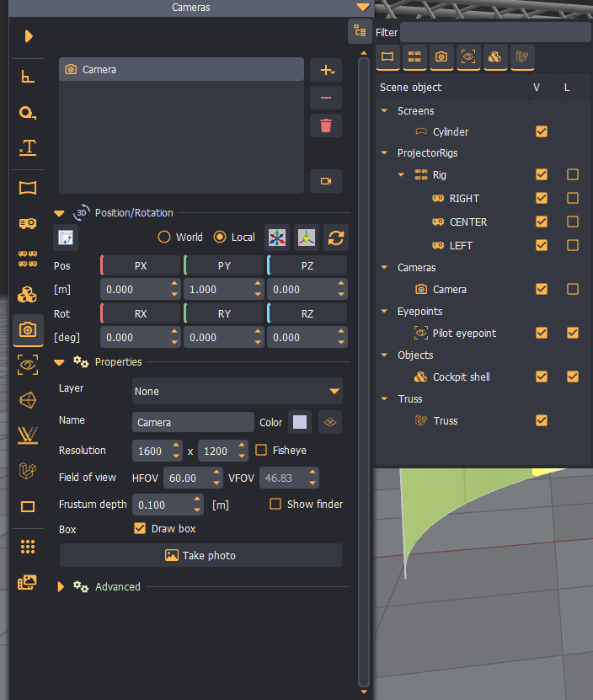Open the projector rigs sidebar icon

tap(28, 259)
